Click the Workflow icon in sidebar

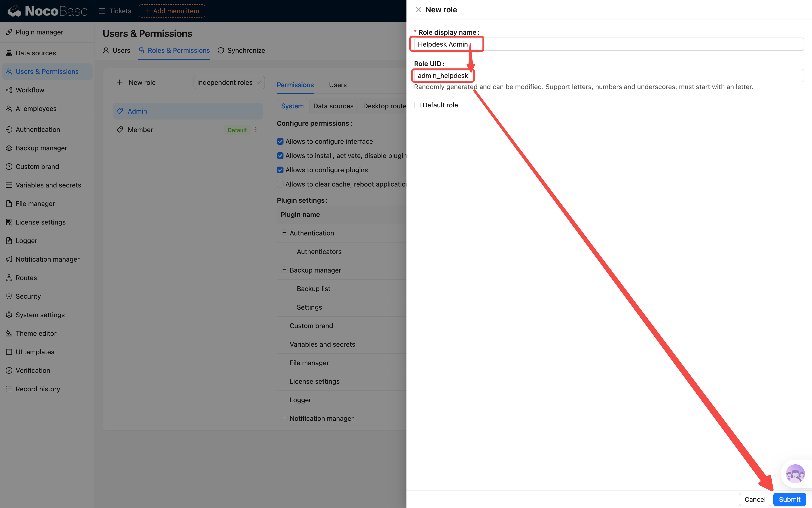pos(9,90)
